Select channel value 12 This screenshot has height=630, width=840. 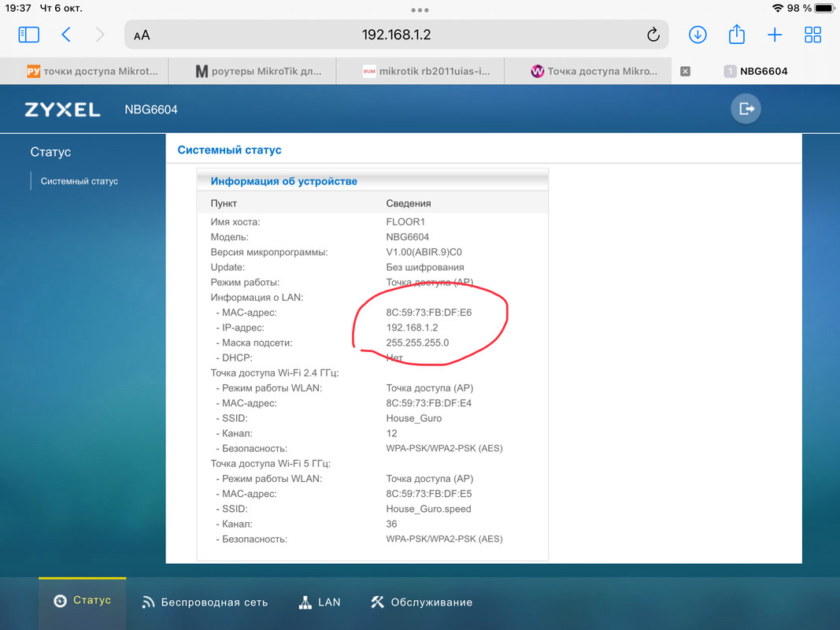click(391, 433)
